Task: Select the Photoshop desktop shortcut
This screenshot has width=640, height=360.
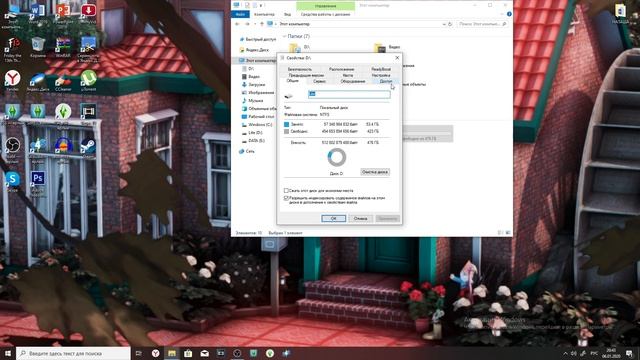Action: [x=38, y=183]
